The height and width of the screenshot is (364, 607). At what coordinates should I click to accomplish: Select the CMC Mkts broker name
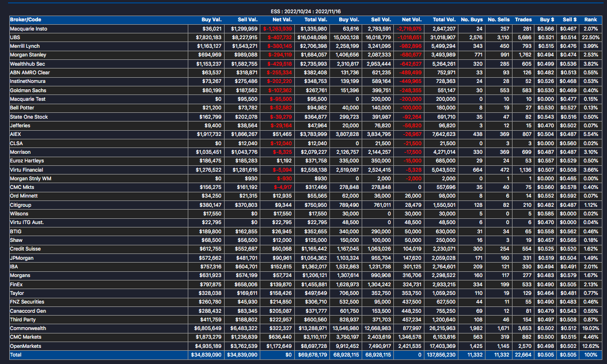click(22, 187)
